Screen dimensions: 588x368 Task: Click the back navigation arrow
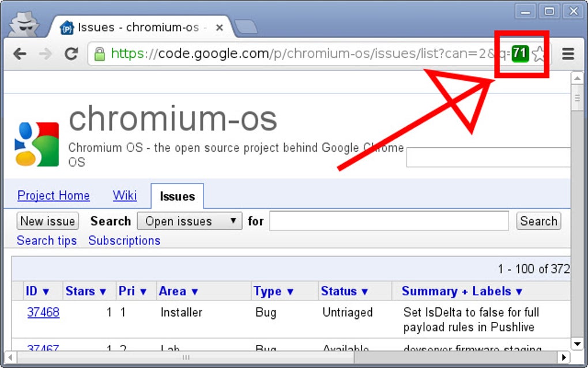(x=20, y=53)
